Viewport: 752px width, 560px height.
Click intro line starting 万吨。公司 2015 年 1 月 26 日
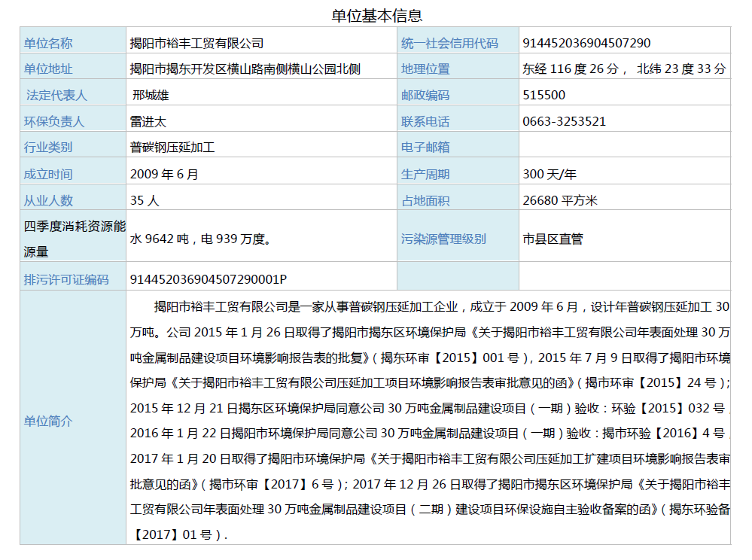tap(430, 332)
